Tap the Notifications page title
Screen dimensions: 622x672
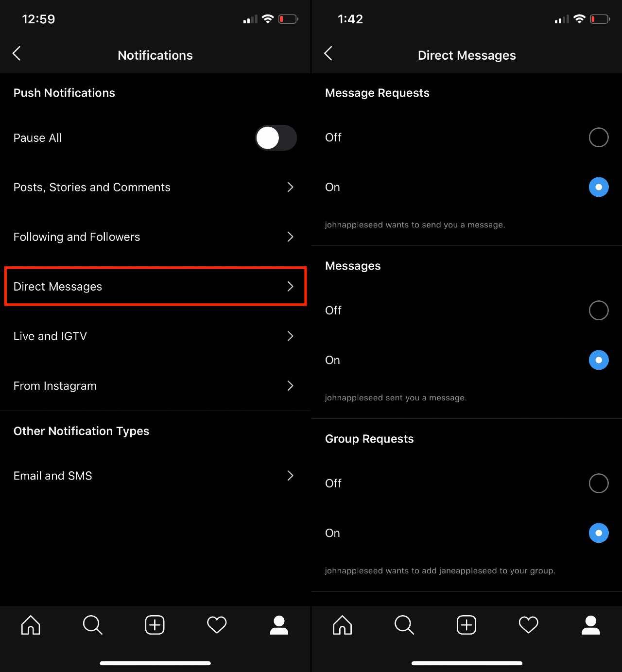155,55
